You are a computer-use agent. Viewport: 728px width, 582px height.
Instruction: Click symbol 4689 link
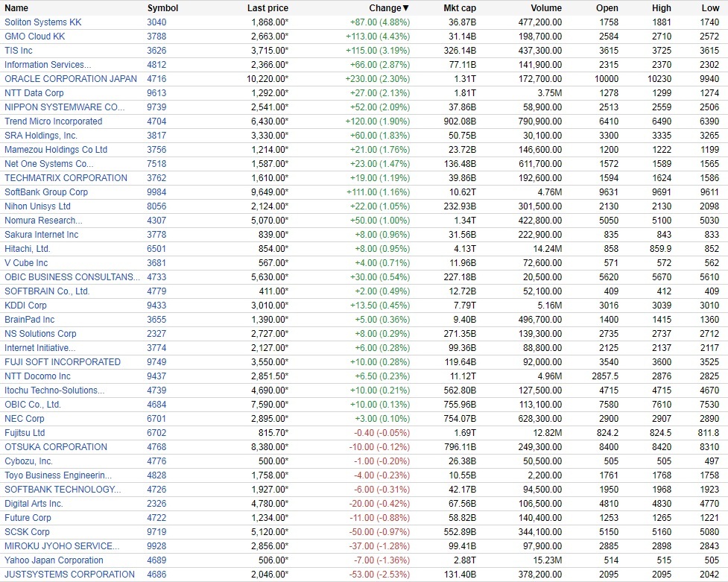point(156,560)
